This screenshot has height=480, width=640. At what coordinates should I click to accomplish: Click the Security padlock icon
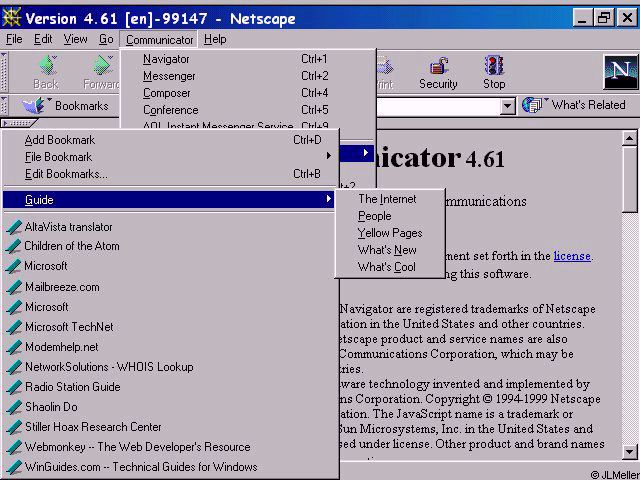point(438,72)
